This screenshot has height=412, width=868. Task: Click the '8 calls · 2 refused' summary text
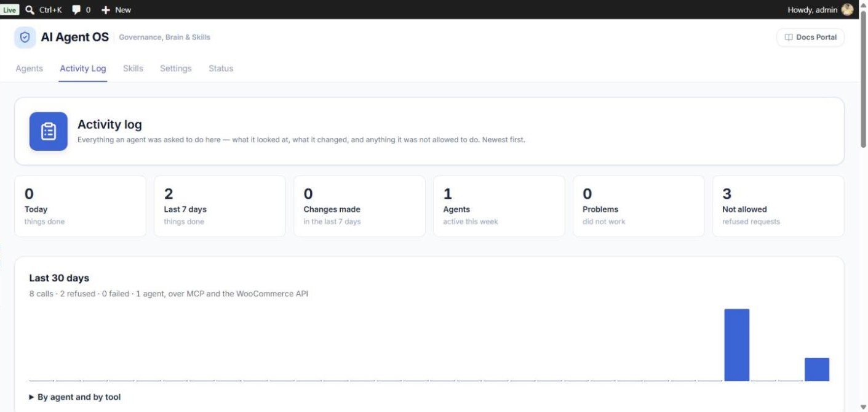tap(169, 294)
